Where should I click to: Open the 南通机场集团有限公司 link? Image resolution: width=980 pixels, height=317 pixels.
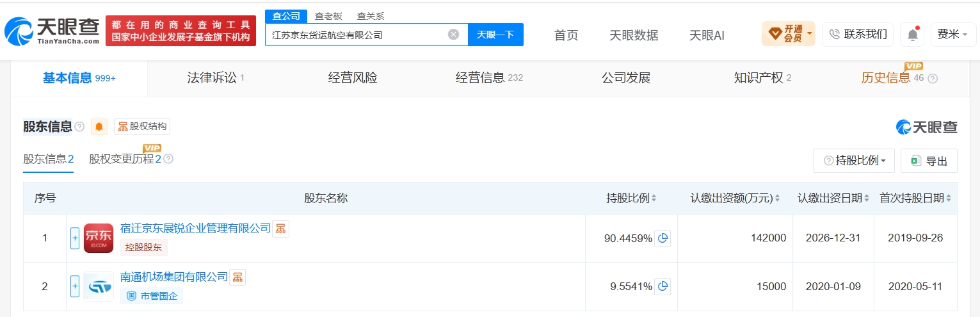(174, 277)
